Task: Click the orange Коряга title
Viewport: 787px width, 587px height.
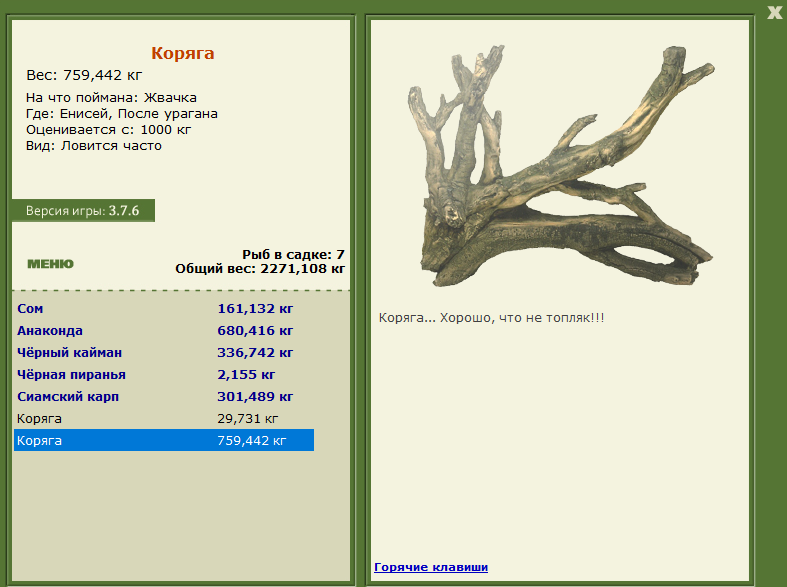Action: click(x=183, y=53)
